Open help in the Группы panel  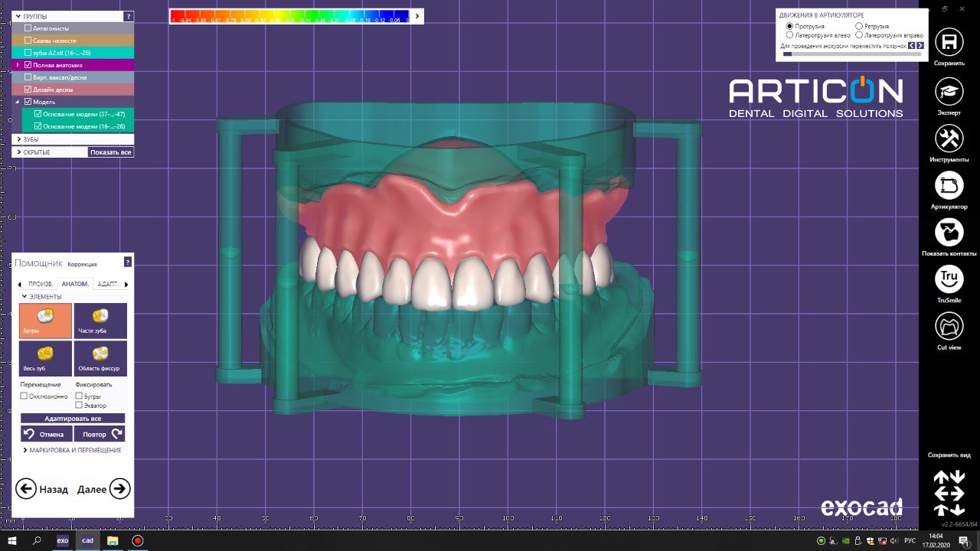(x=128, y=16)
